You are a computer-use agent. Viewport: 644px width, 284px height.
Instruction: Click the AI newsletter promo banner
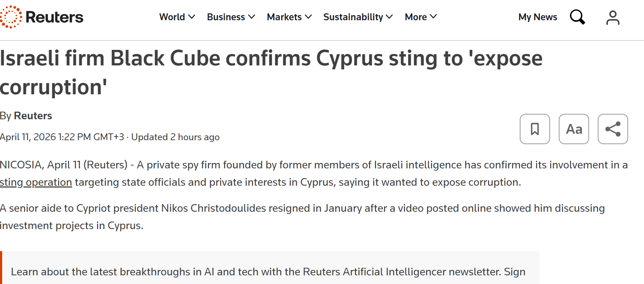[268, 272]
